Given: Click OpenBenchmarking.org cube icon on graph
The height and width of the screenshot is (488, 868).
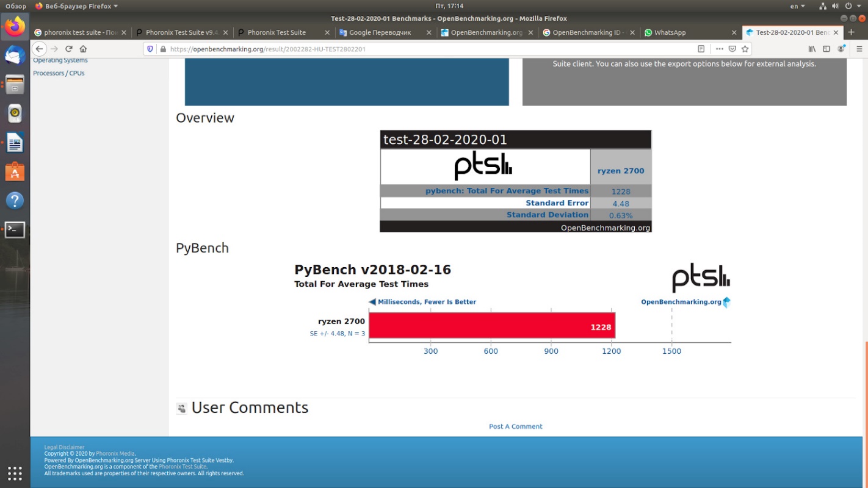Looking at the screenshot, I should [x=726, y=302].
